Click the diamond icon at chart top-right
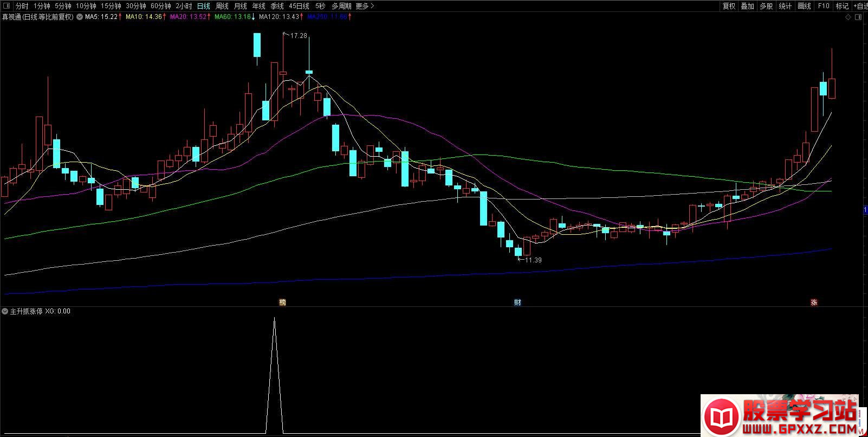 pyautogui.click(x=848, y=17)
